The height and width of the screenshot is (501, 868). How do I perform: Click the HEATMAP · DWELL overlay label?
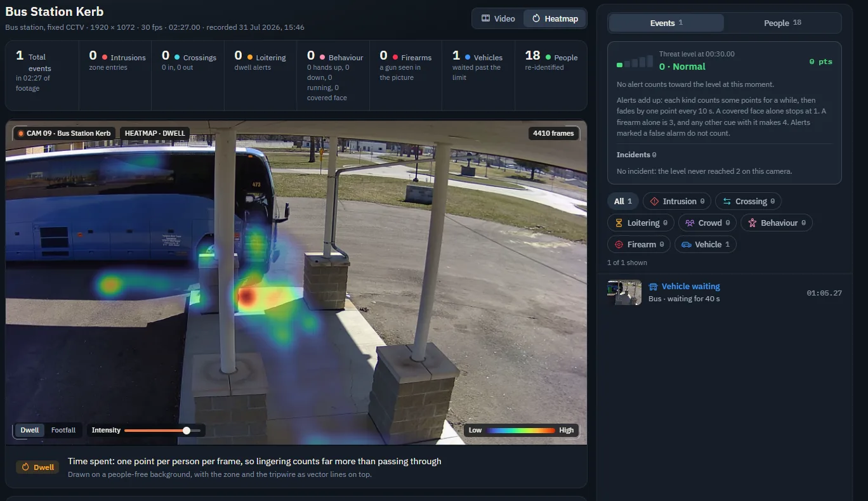155,133
